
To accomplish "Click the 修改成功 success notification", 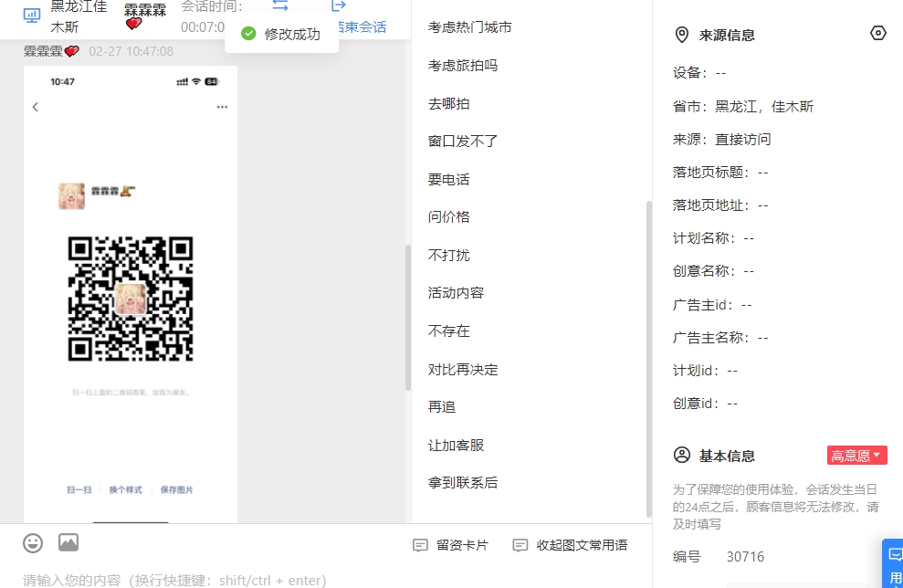I will pyautogui.click(x=281, y=34).
